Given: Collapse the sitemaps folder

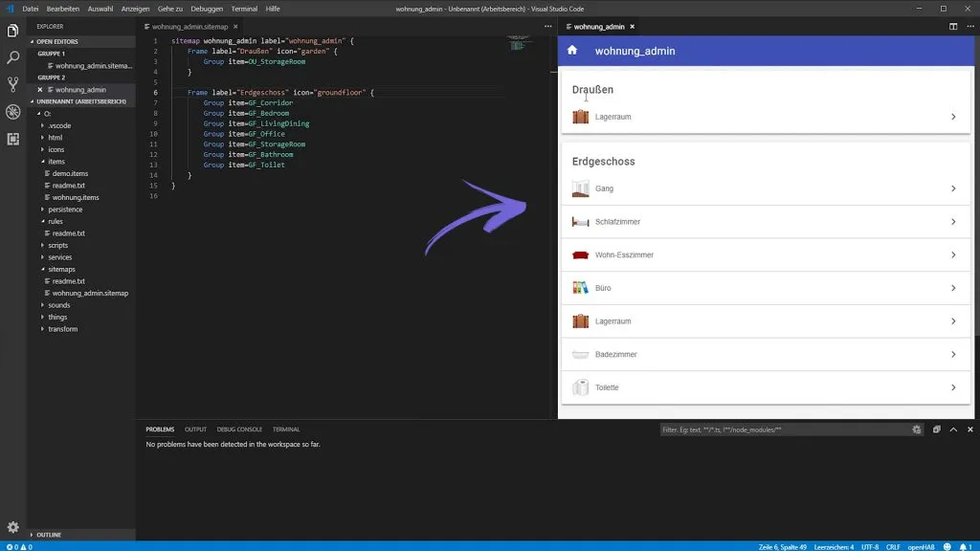Looking at the screenshot, I should pyautogui.click(x=61, y=269).
